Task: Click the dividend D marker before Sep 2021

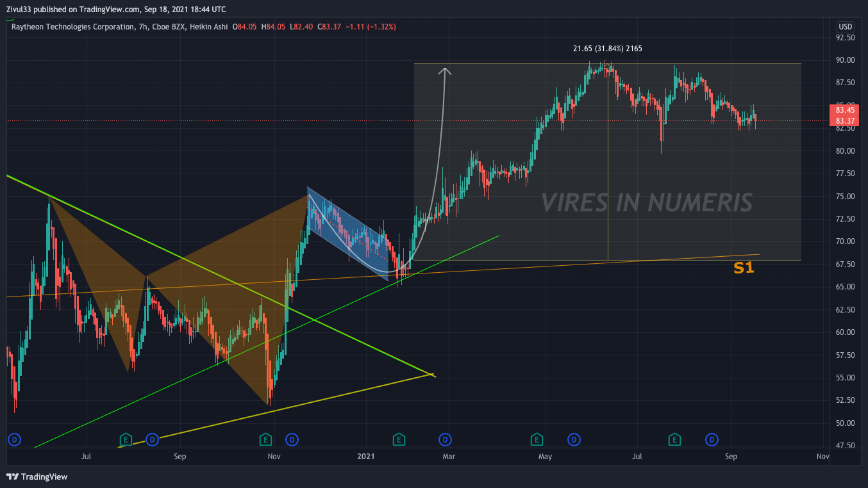Action: tap(712, 439)
